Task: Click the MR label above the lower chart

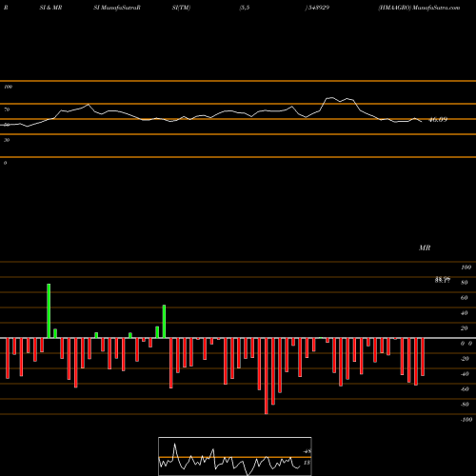Action: click(x=425, y=248)
